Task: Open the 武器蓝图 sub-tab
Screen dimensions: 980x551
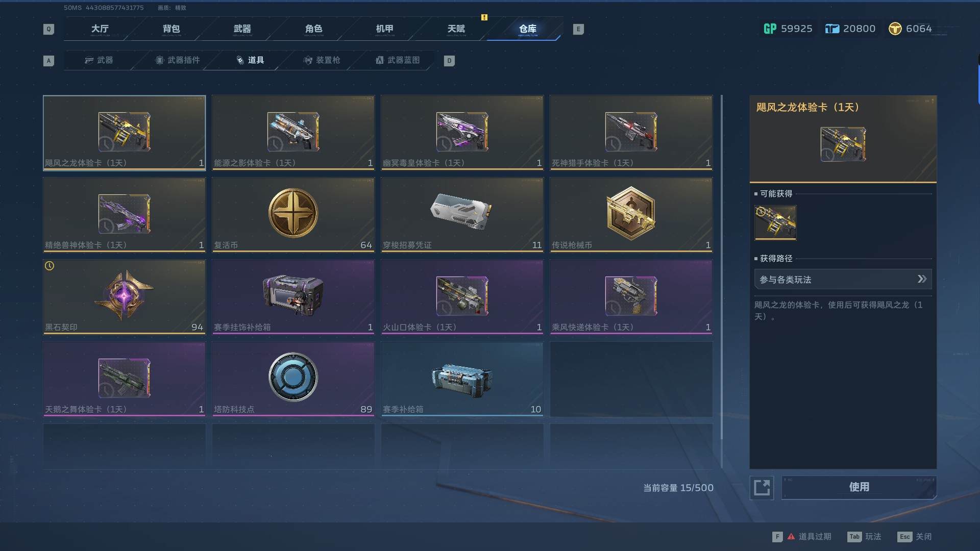Action: (x=398, y=60)
